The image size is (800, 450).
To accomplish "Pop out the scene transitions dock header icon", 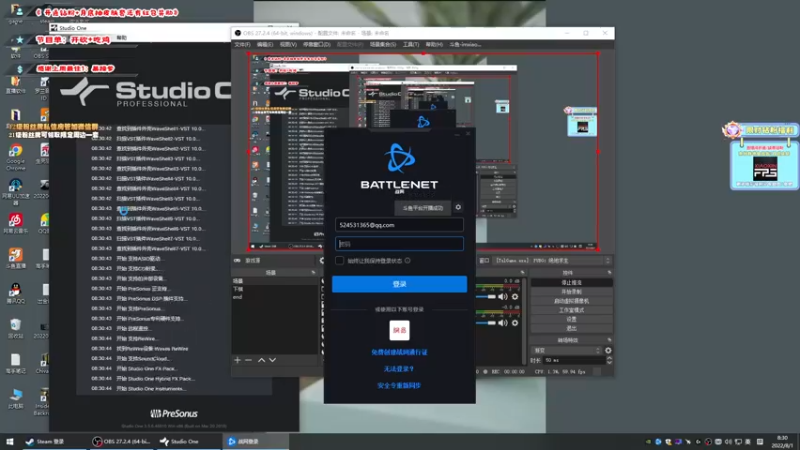I will click(609, 340).
